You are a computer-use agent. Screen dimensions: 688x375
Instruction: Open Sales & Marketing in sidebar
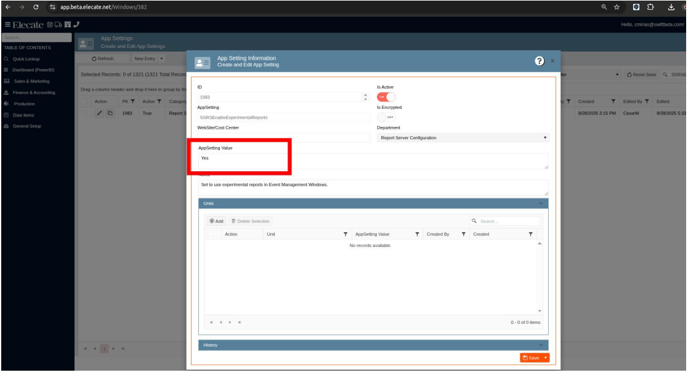(31, 81)
